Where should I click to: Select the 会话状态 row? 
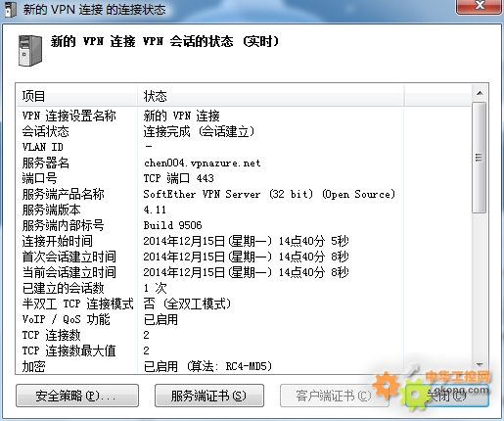click(x=244, y=131)
